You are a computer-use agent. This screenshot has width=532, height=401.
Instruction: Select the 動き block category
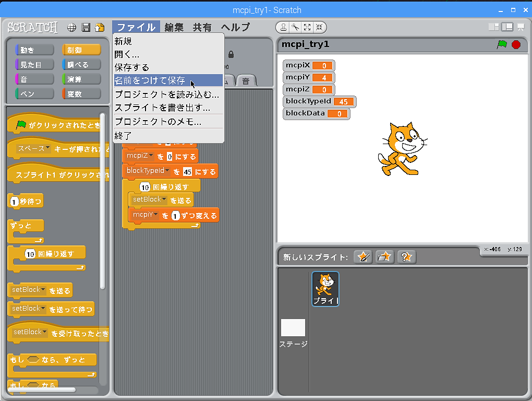click(34, 50)
